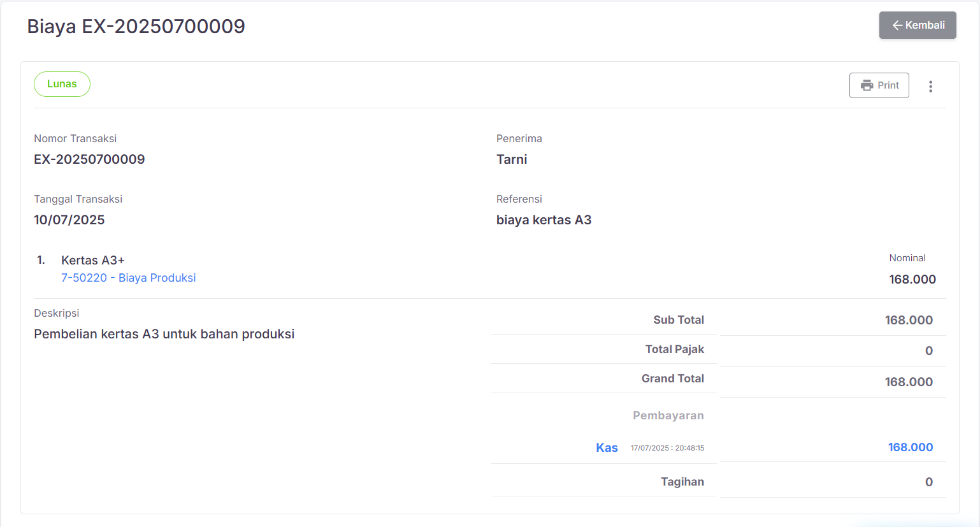Click the Sub Total value 168.000
This screenshot has width=980, height=527.
pyautogui.click(x=908, y=320)
